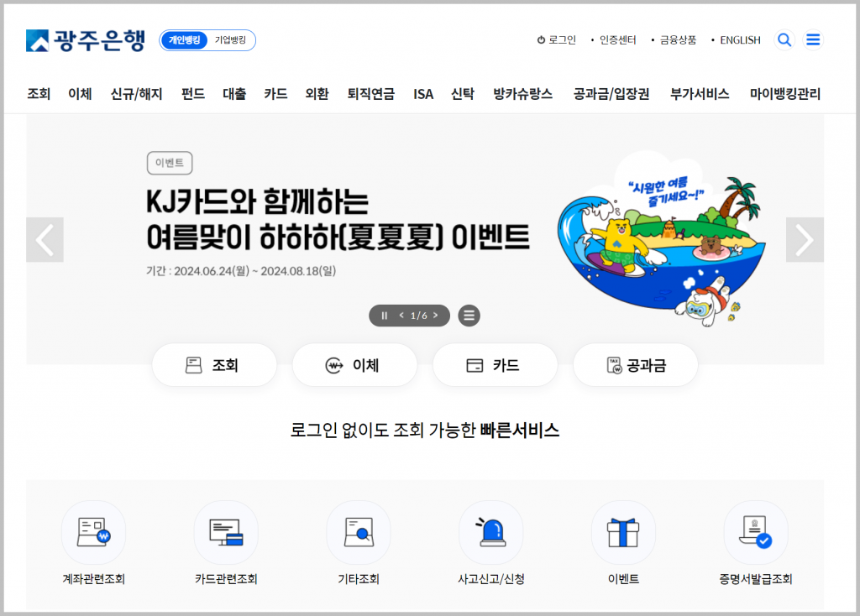Open the hamburger full menu icon
The height and width of the screenshot is (616, 860).
point(813,40)
